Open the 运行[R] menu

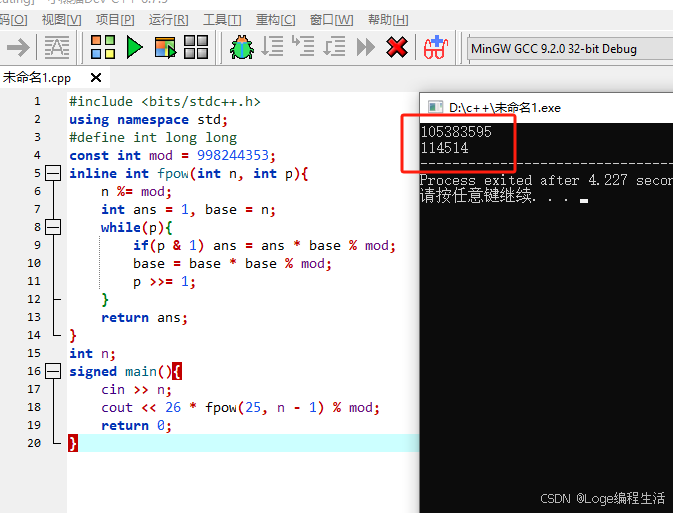pos(168,20)
